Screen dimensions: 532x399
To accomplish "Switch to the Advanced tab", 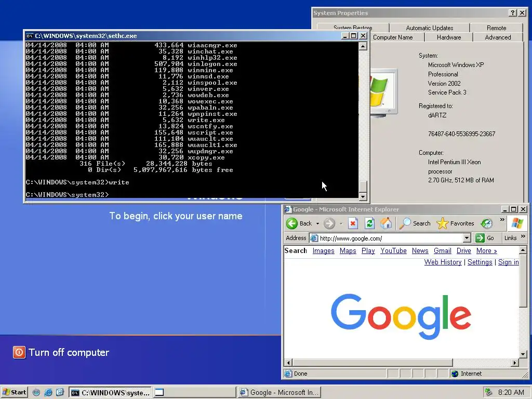I will pos(498,37).
